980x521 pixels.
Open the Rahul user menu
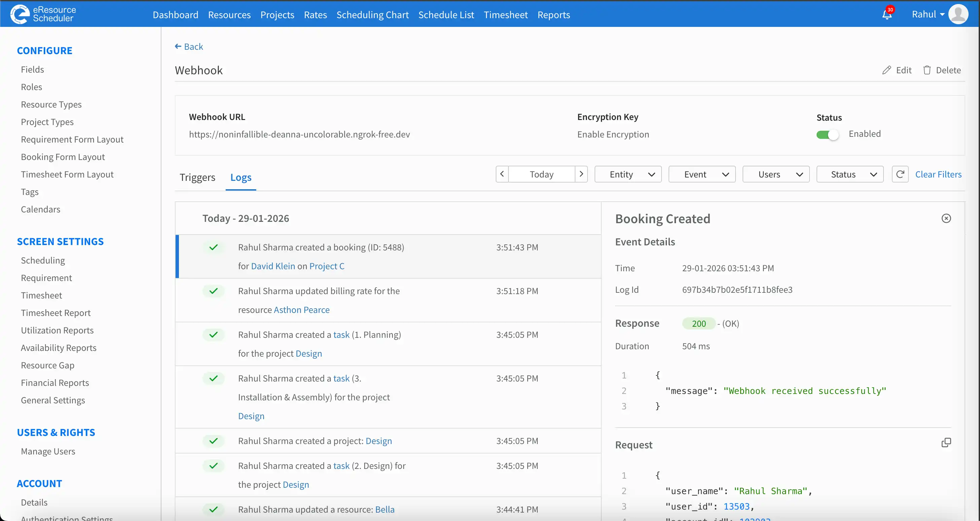pos(928,14)
